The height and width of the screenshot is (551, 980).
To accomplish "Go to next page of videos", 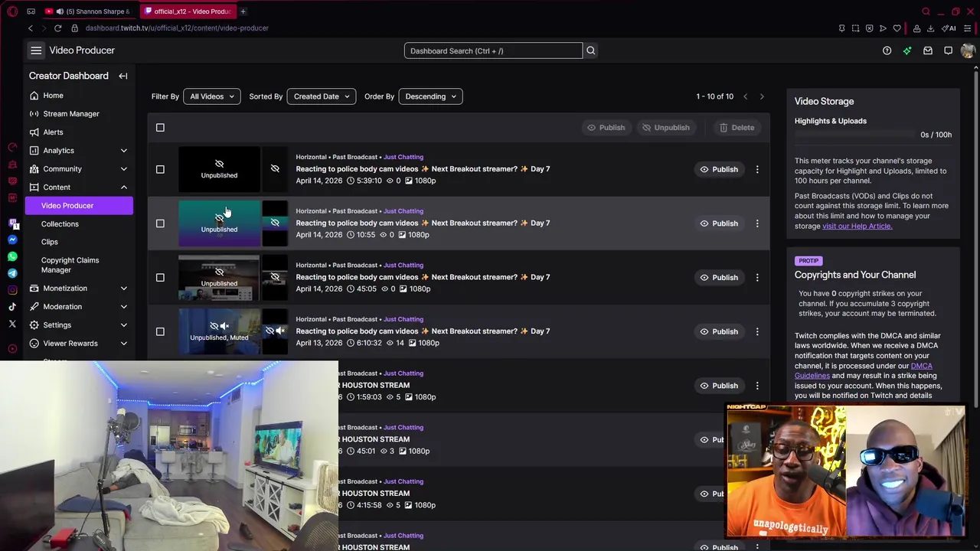I will [762, 96].
